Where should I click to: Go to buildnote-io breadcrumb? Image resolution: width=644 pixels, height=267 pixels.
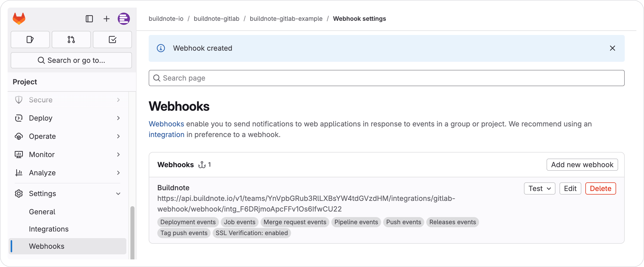click(x=166, y=19)
